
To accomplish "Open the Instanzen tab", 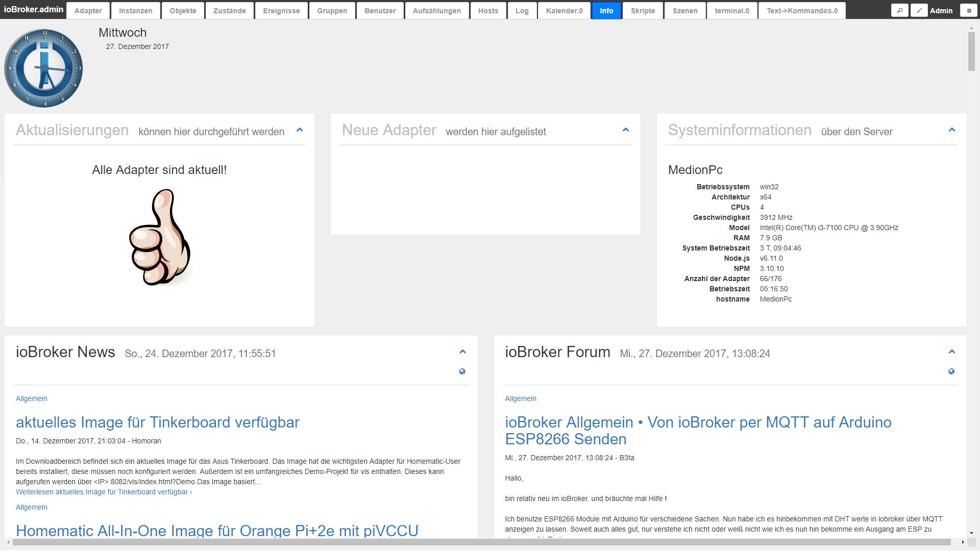I will pyautogui.click(x=136, y=11).
